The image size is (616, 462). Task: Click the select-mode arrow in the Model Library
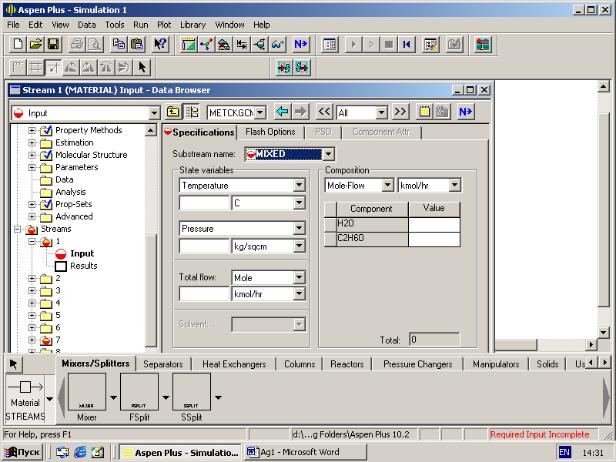(x=13, y=364)
